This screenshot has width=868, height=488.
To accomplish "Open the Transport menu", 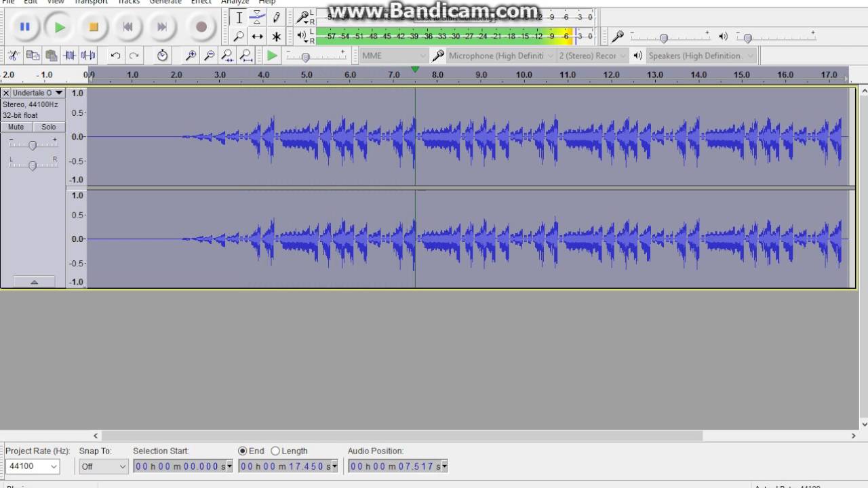I will coord(91,2).
